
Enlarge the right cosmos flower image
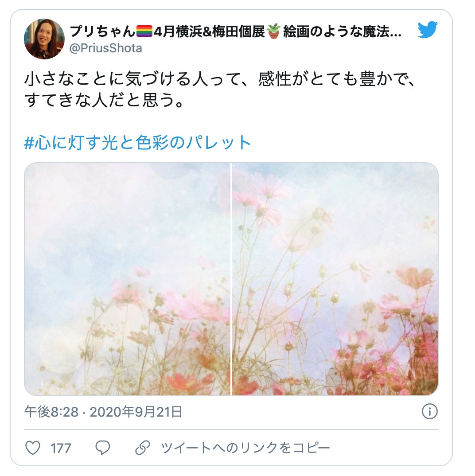[335, 279]
